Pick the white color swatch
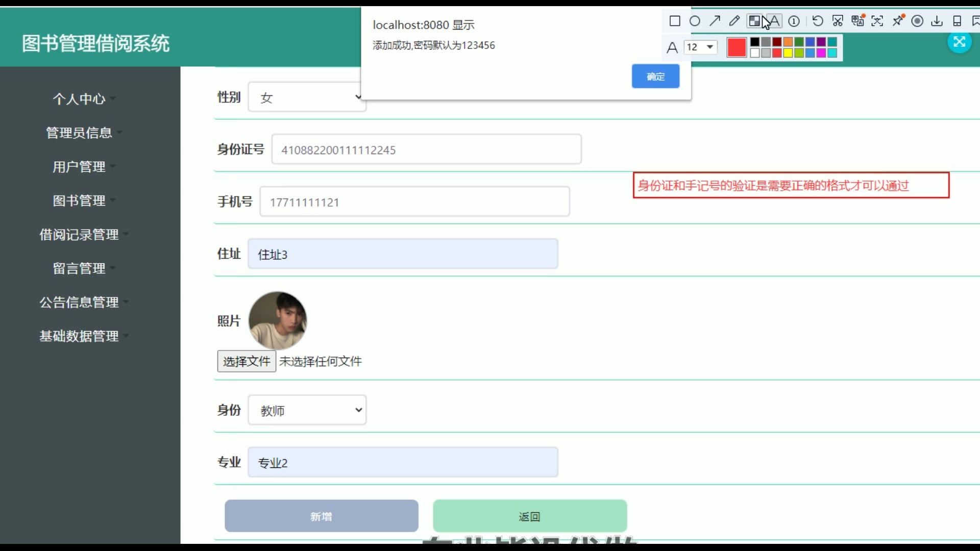 click(x=755, y=53)
